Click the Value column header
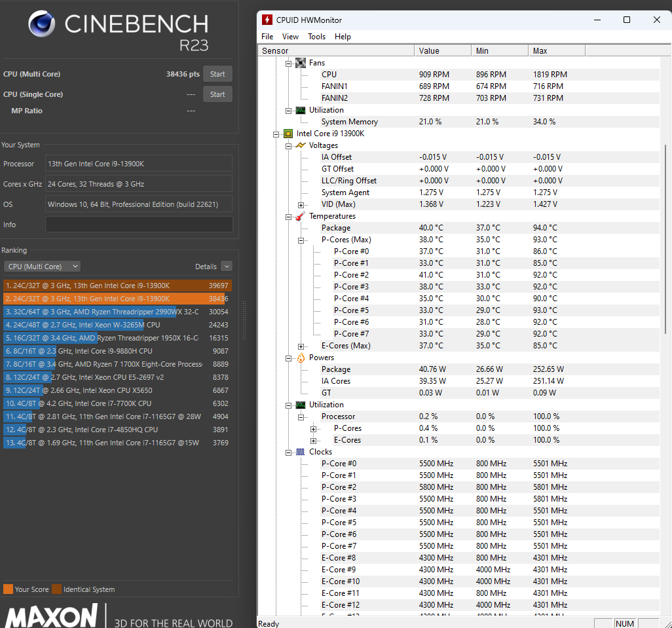Screen dimensions: 672x628 [443, 50]
